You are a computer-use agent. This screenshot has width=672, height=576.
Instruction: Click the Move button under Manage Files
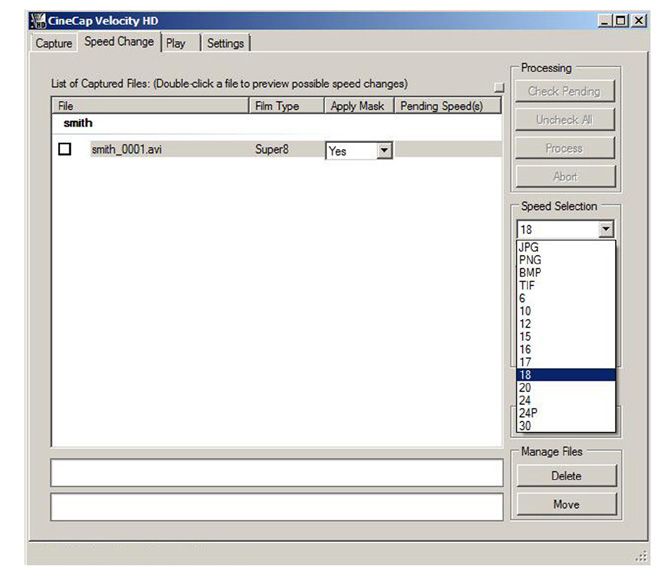[x=566, y=504]
